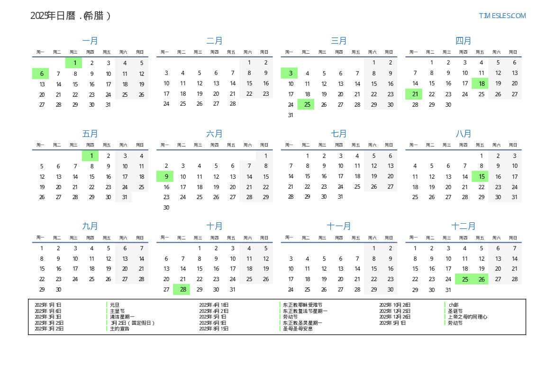Click legend date 2025年12月26日
The width and height of the screenshot is (554, 392).
[395, 317]
